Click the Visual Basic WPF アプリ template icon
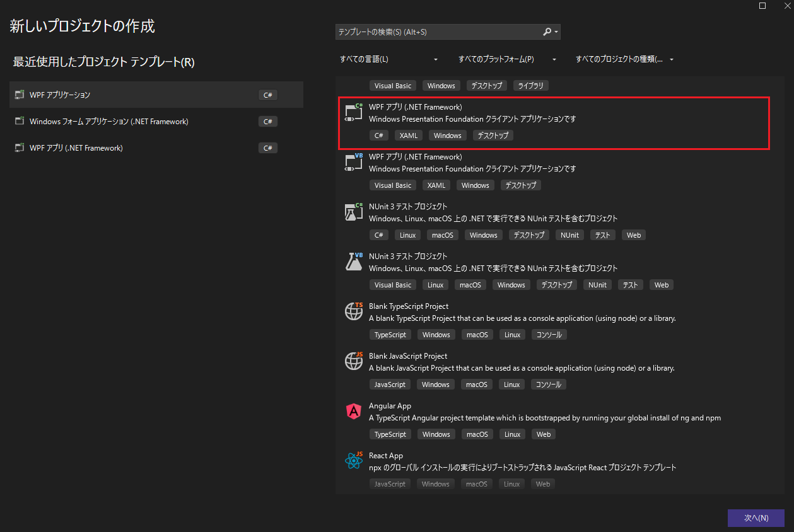Screen dimensions: 794x532 pyautogui.click(x=354, y=162)
